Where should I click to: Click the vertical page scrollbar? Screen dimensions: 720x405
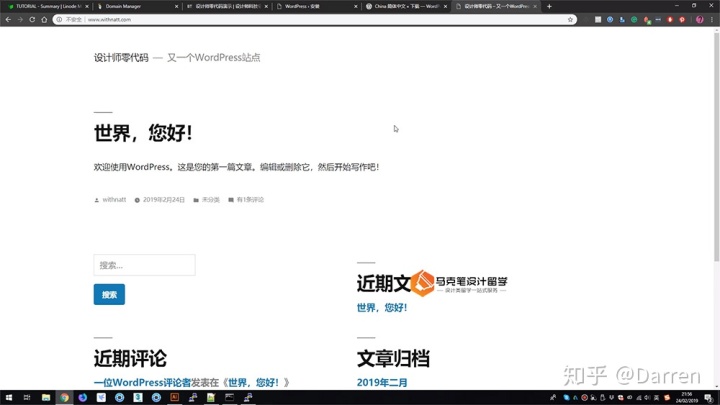(716, 147)
